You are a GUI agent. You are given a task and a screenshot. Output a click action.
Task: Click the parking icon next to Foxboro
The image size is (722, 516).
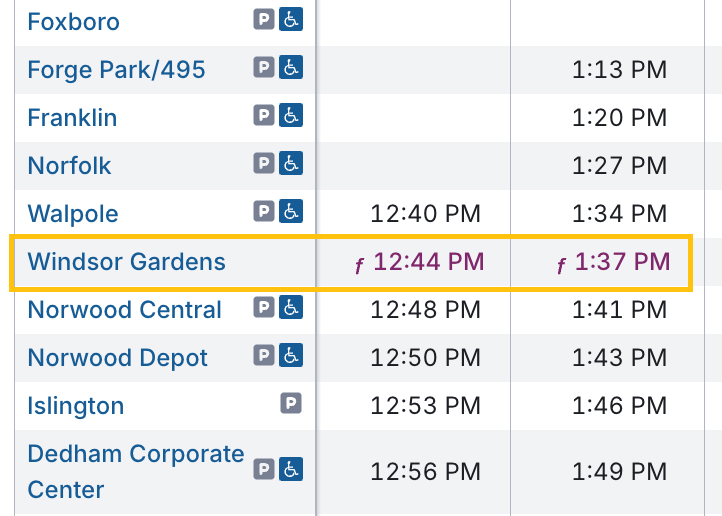(x=264, y=20)
